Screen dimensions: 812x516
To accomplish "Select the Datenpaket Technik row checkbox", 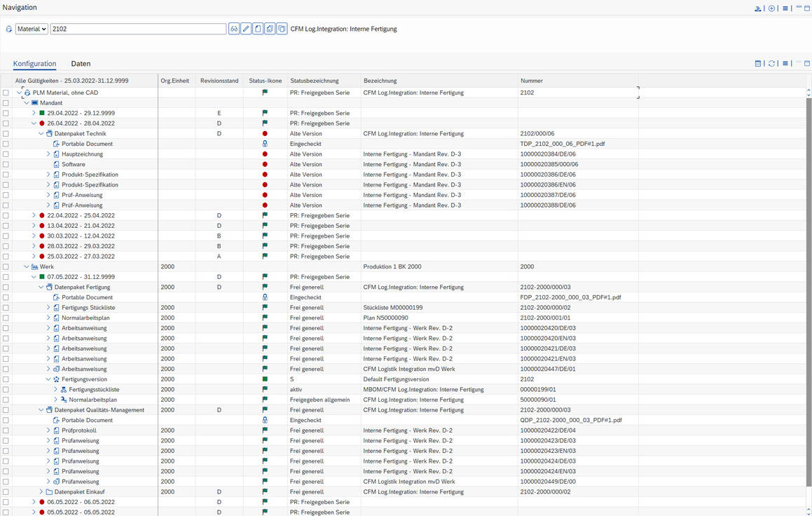I will coord(6,134).
